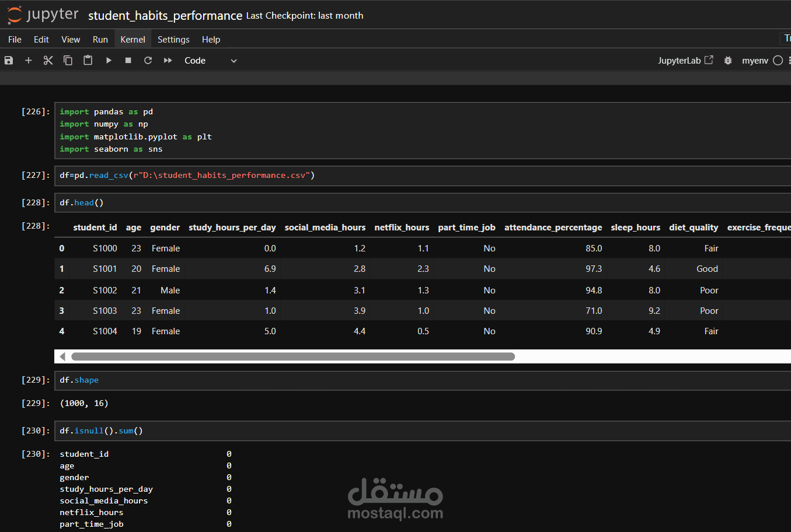The width and height of the screenshot is (791, 532).
Task: Open the Settings menu
Action: (173, 40)
